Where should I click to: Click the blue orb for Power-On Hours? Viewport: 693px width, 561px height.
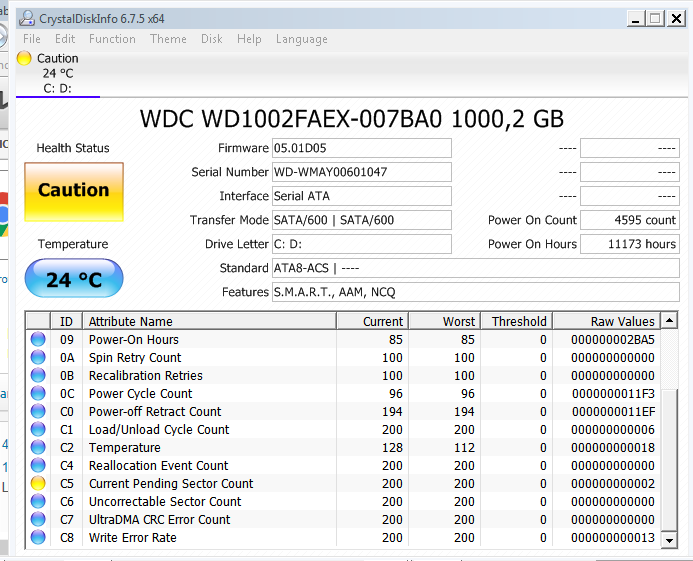pyautogui.click(x=38, y=339)
